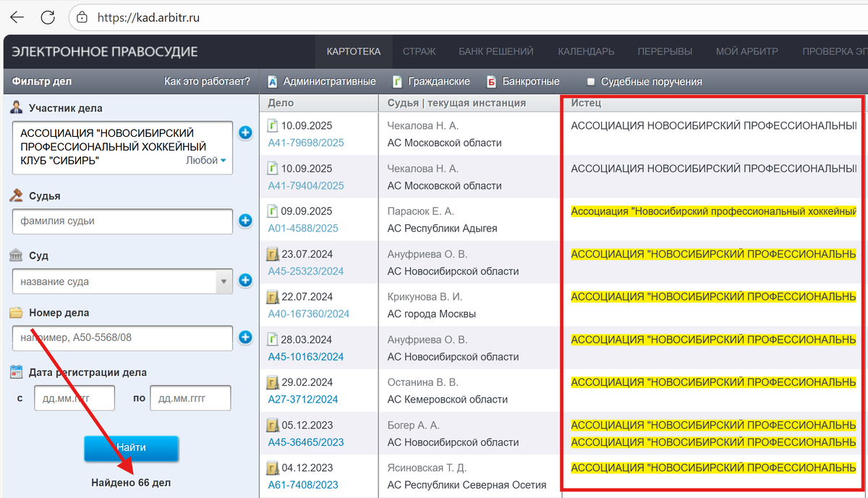868x498 pixels.
Task: Open the МОЙ АРБИТР tab
Action: click(747, 51)
